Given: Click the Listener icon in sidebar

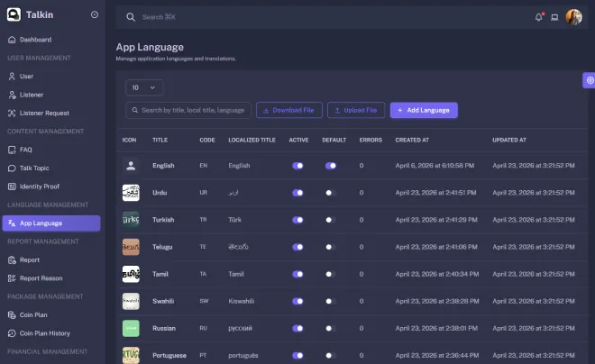Looking at the screenshot, I should point(12,95).
